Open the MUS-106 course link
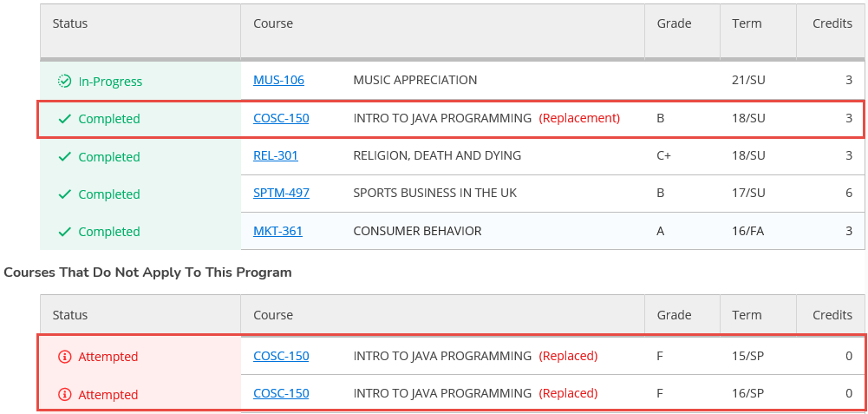Viewport: 868px width, 414px height. (x=278, y=81)
